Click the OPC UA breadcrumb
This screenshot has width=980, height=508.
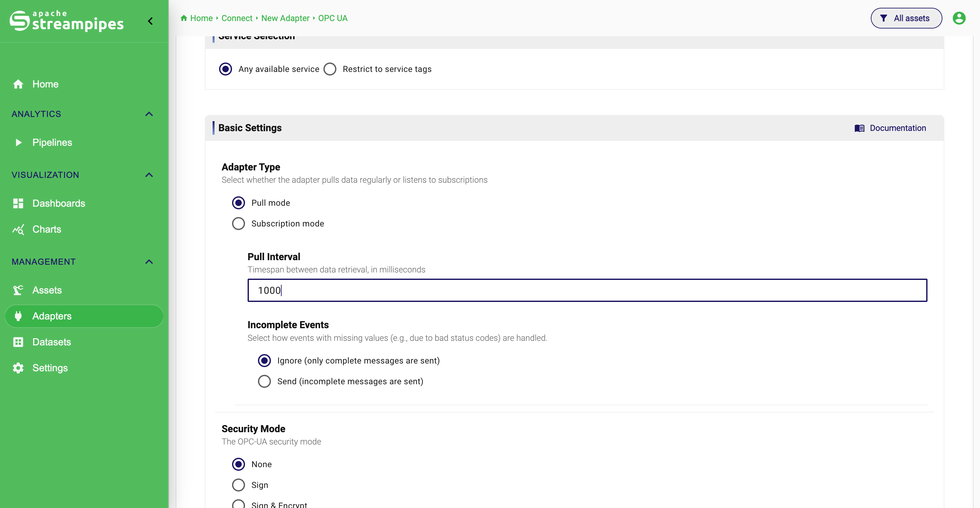[x=332, y=18]
